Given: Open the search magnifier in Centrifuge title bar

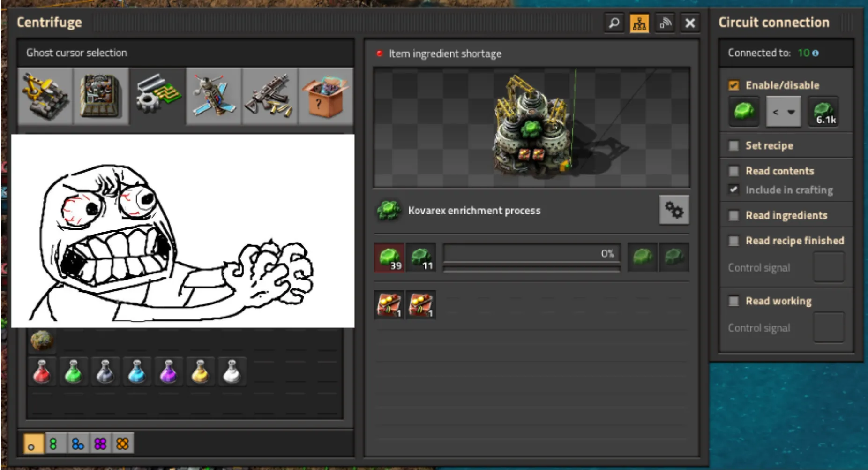Looking at the screenshot, I should [614, 23].
